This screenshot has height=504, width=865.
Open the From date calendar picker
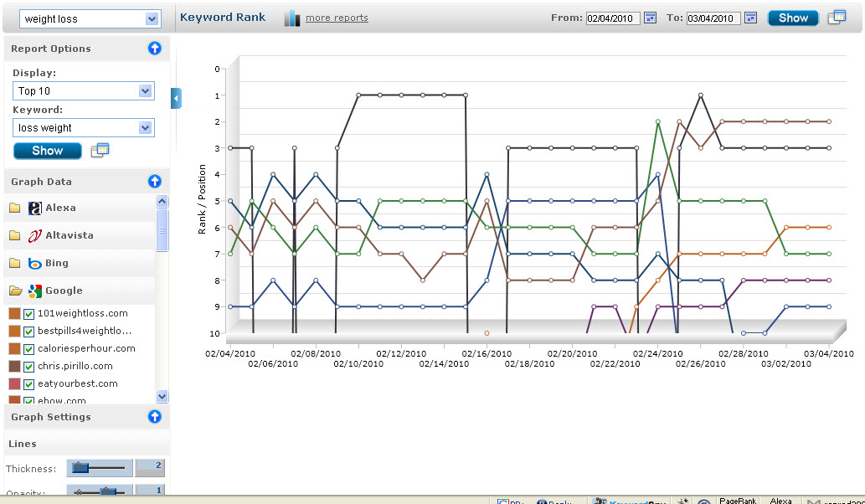650,18
